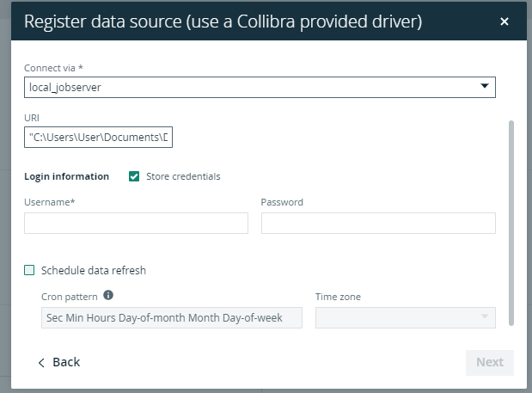This screenshot has width=532, height=393.
Task: Focus the Username field
Action: click(x=136, y=223)
